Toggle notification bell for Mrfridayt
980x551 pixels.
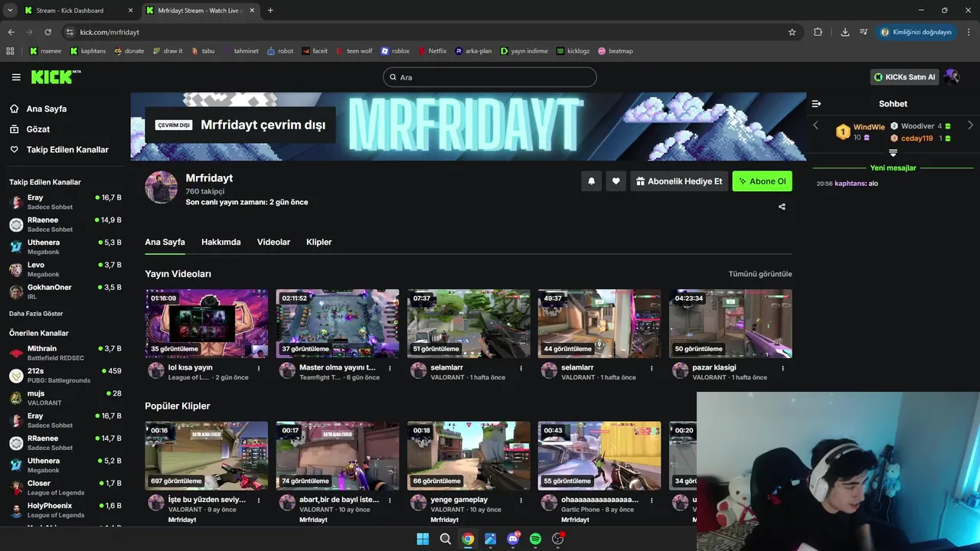point(591,181)
